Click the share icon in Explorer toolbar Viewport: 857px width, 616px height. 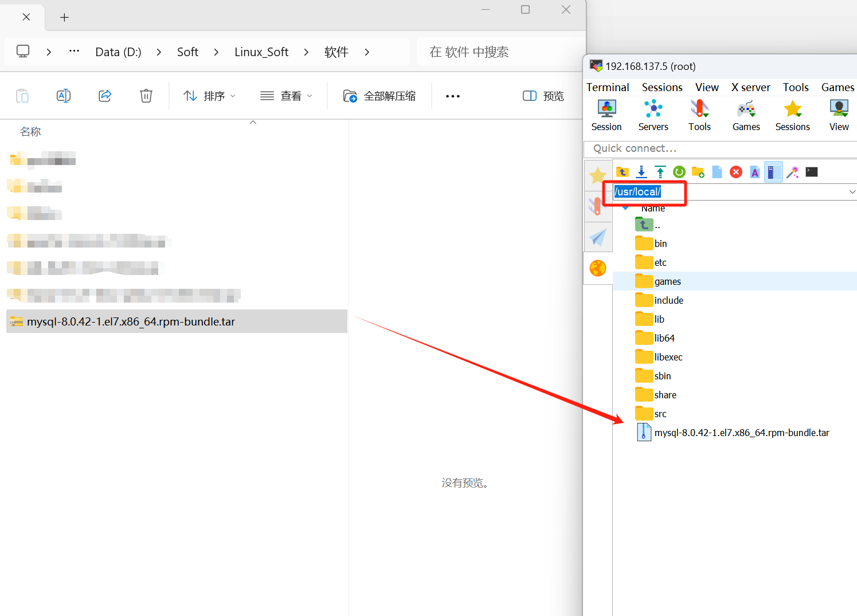(105, 96)
